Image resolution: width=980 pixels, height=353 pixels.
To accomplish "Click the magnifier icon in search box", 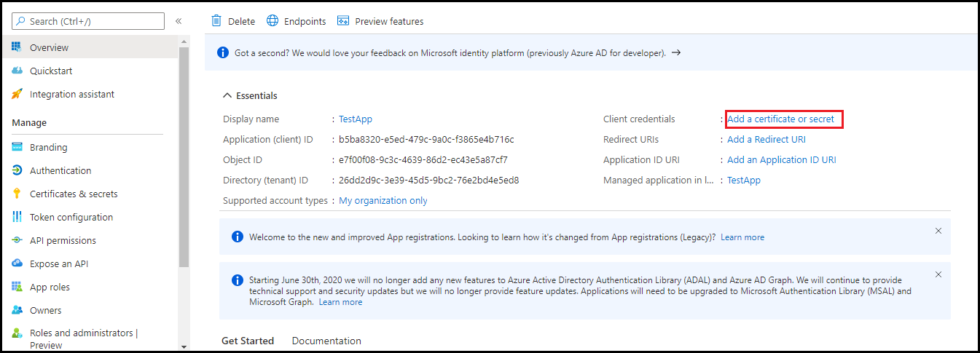I will [20, 21].
